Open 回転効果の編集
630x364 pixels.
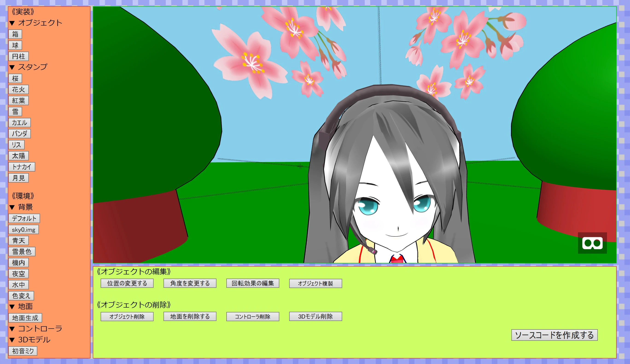point(253,283)
